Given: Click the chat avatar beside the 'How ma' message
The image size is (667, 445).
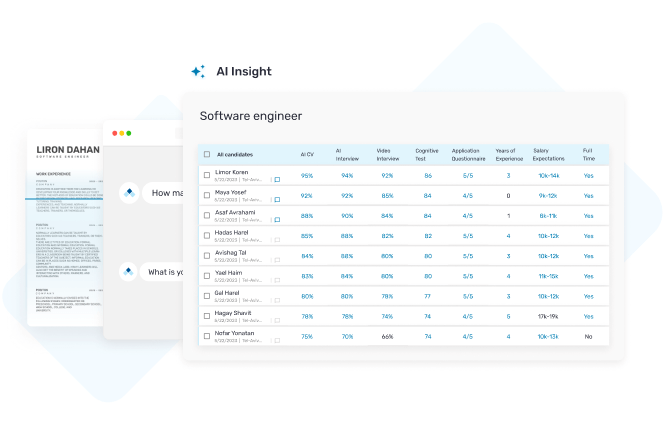Looking at the screenshot, I should pos(129,193).
